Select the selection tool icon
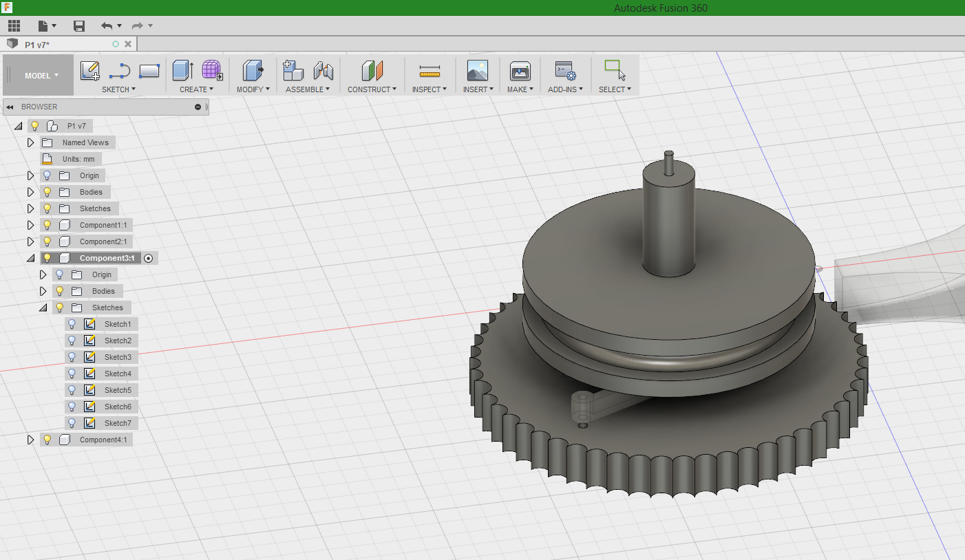The image size is (965, 560). pyautogui.click(x=615, y=70)
